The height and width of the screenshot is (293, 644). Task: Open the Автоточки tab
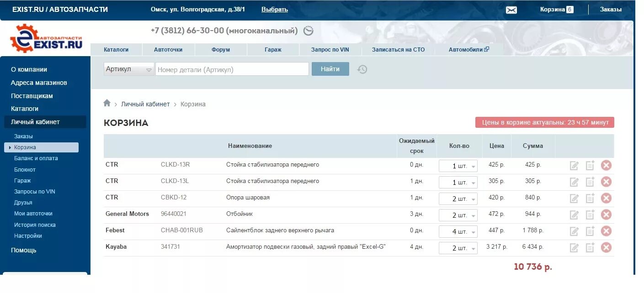tap(168, 49)
